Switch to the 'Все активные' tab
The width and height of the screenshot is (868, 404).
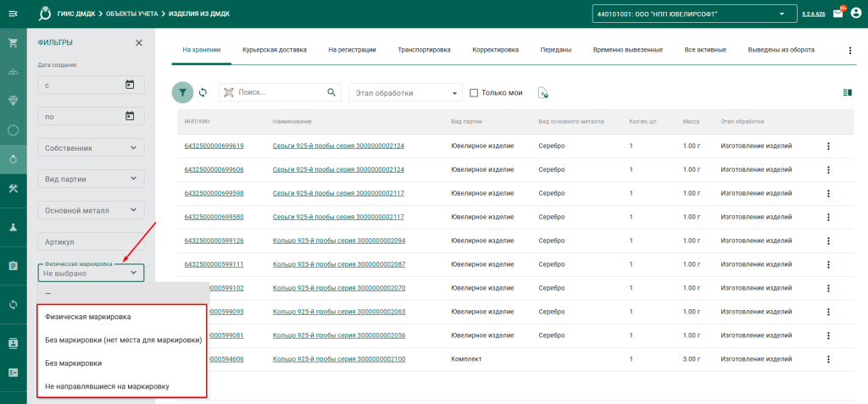coord(705,50)
